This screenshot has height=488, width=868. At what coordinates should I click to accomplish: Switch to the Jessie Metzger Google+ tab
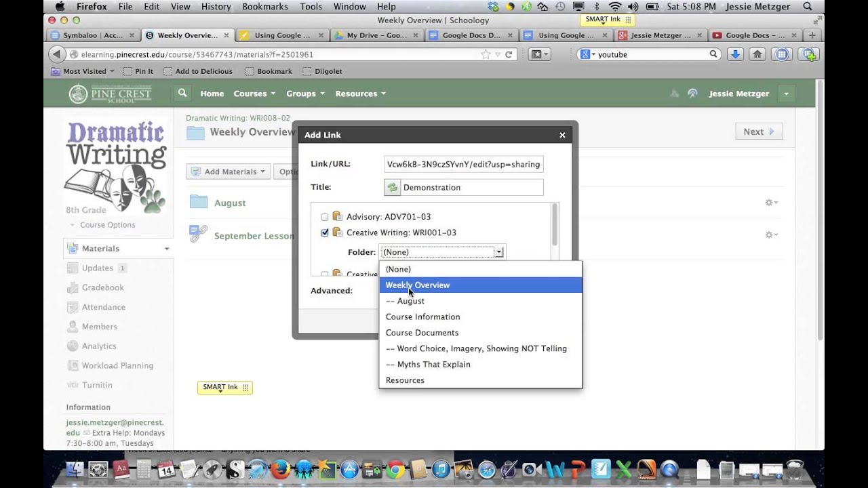click(x=660, y=35)
